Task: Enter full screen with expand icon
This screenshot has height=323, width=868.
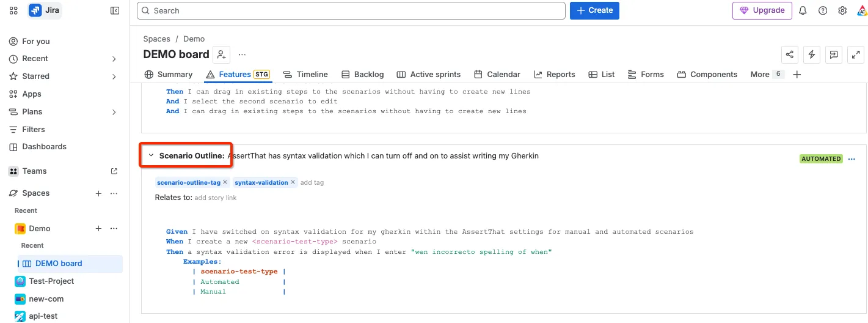Action: click(856, 54)
